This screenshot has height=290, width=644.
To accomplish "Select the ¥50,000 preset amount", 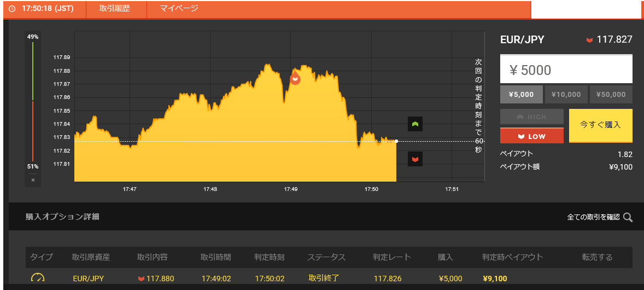I will pos(611,95).
